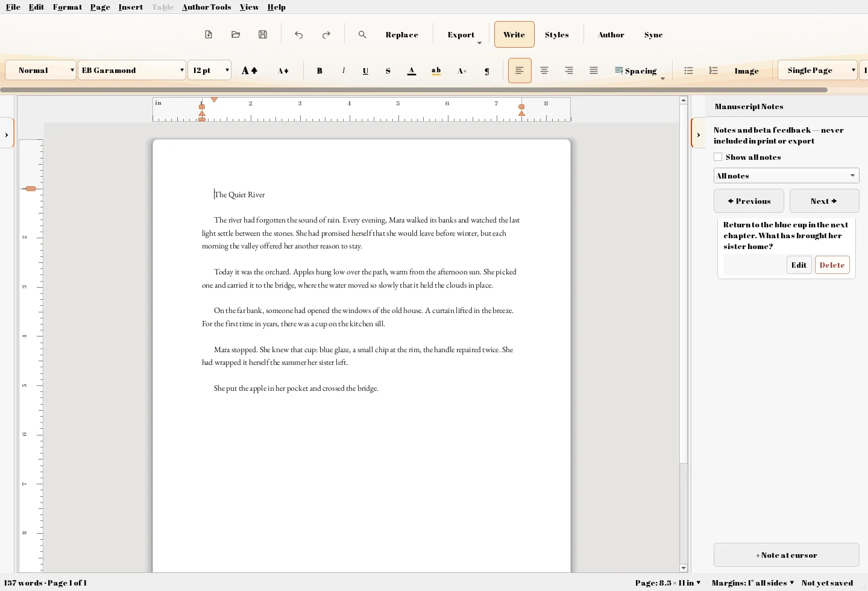Open search magnifier icon
868x591 pixels.
(x=362, y=34)
